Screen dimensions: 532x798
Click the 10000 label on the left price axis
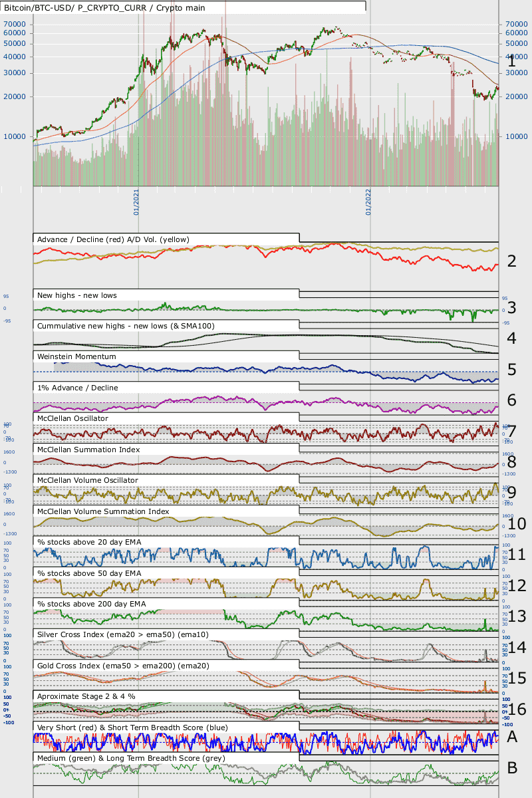pos(14,136)
